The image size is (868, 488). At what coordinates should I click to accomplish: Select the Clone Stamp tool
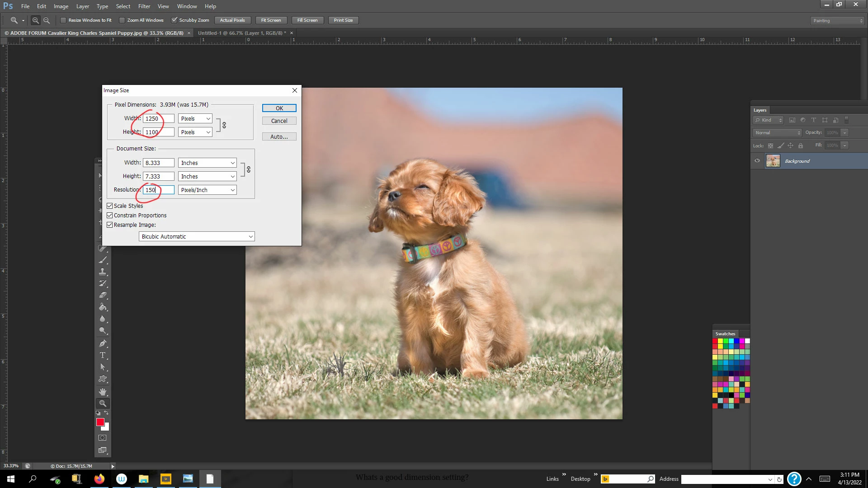103,272
